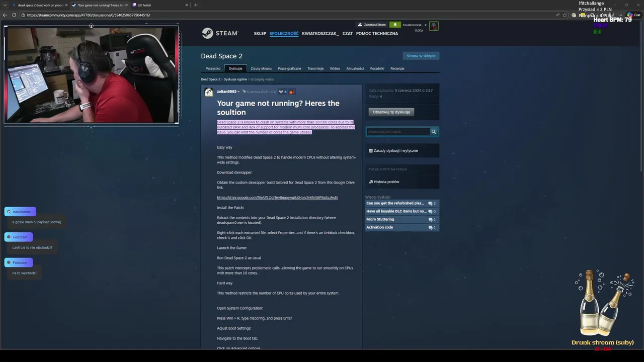Click Obserwuj tę dyskusję button
The width and height of the screenshot is (644, 362).
point(391,112)
